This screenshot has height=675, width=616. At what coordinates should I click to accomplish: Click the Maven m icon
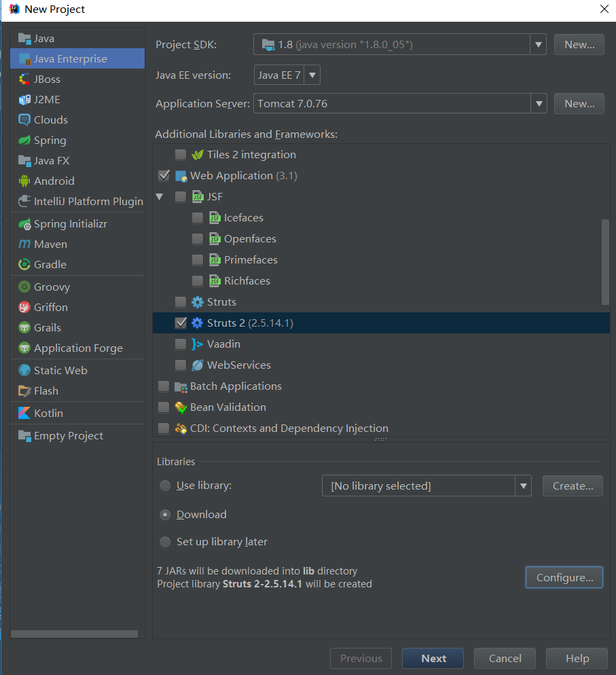24,244
